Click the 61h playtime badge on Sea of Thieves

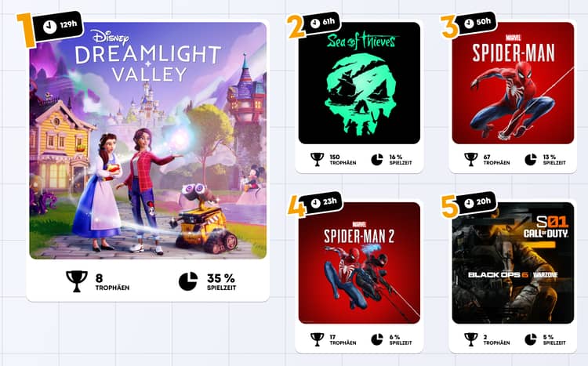(x=322, y=23)
